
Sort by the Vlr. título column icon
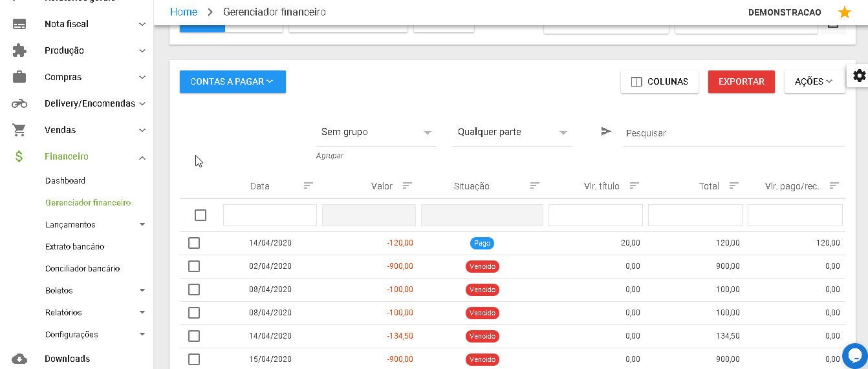click(635, 185)
